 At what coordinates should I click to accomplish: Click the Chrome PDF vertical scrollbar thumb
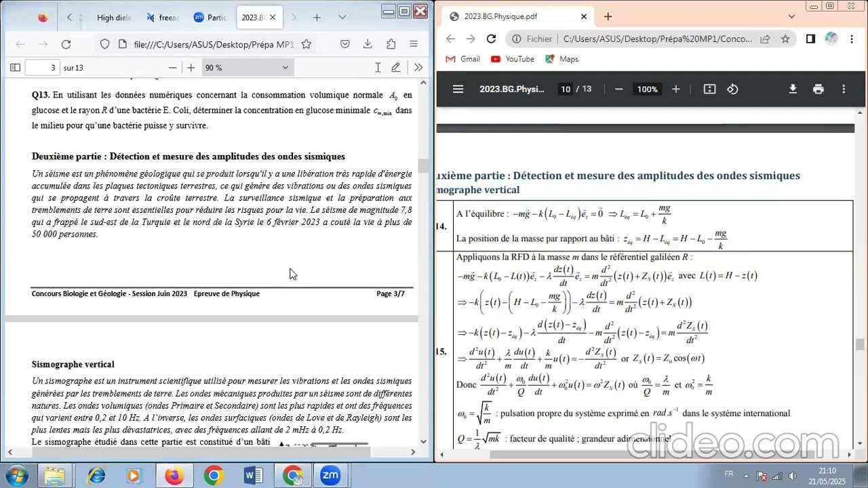coord(860,344)
